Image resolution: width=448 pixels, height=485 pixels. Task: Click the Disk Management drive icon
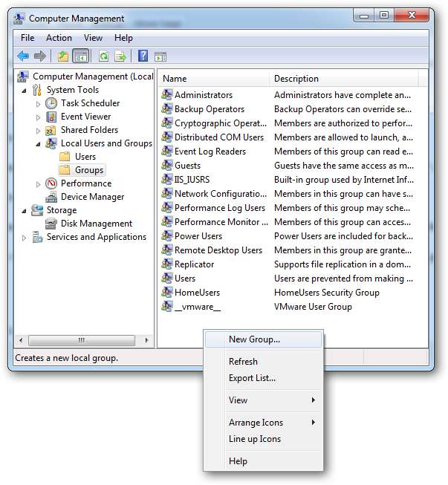[x=51, y=224]
